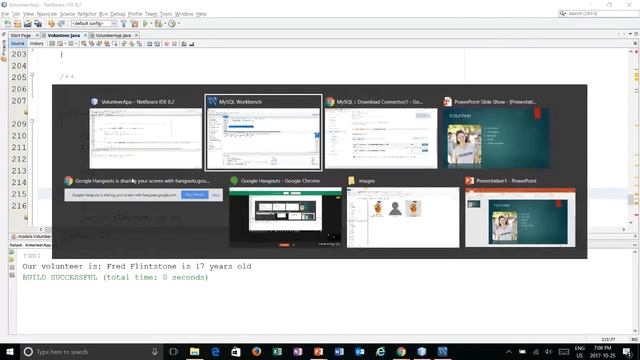
Task: Click the NetBeans search field
Action: (598, 13)
